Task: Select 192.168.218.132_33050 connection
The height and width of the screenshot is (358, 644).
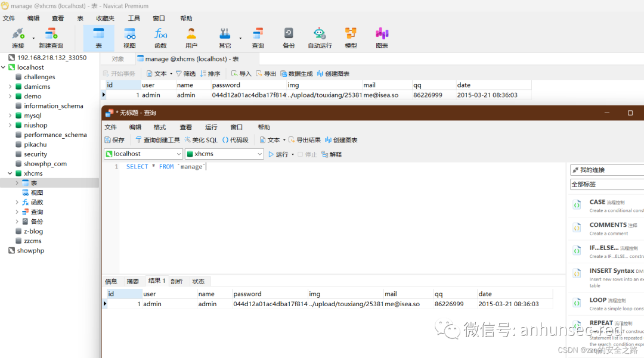Action: [x=52, y=58]
